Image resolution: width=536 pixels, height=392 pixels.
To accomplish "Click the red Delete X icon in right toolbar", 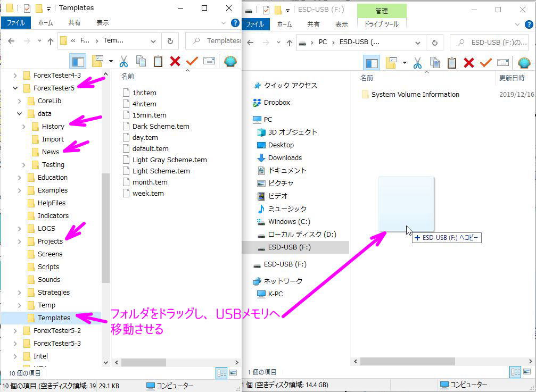I will tap(469, 62).
